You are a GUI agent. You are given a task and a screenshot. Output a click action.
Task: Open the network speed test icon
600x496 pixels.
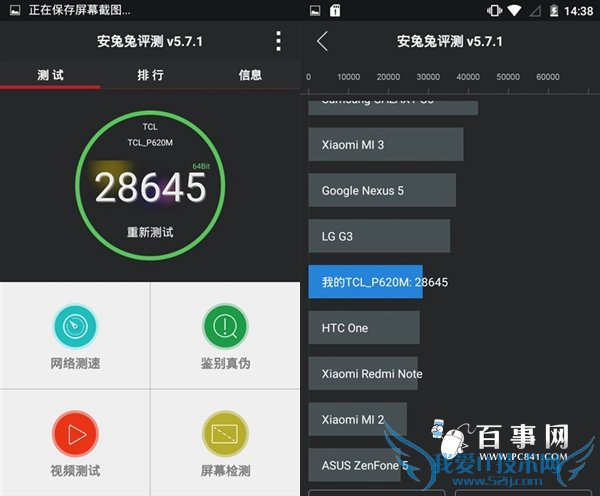75,326
